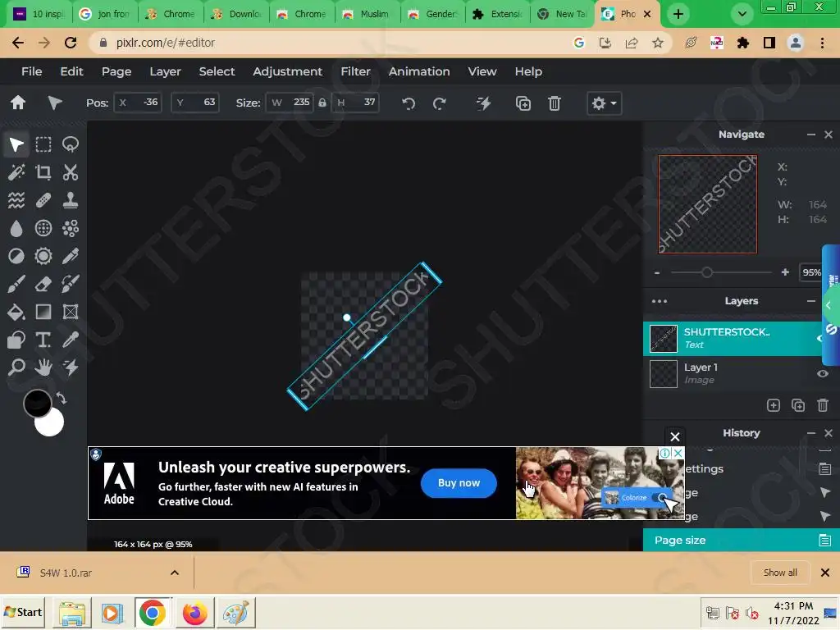This screenshot has height=630, width=840.
Task: Open the Edit menu
Action: tap(71, 71)
